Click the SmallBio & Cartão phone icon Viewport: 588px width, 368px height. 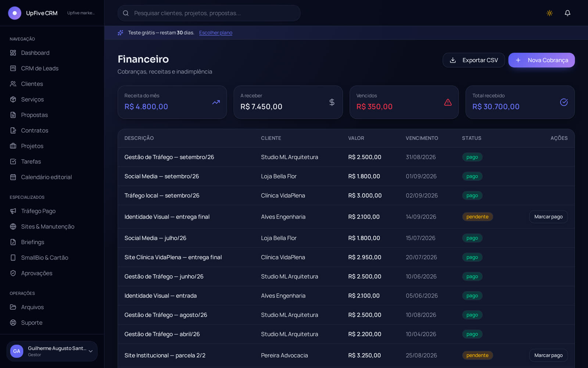tap(13, 258)
